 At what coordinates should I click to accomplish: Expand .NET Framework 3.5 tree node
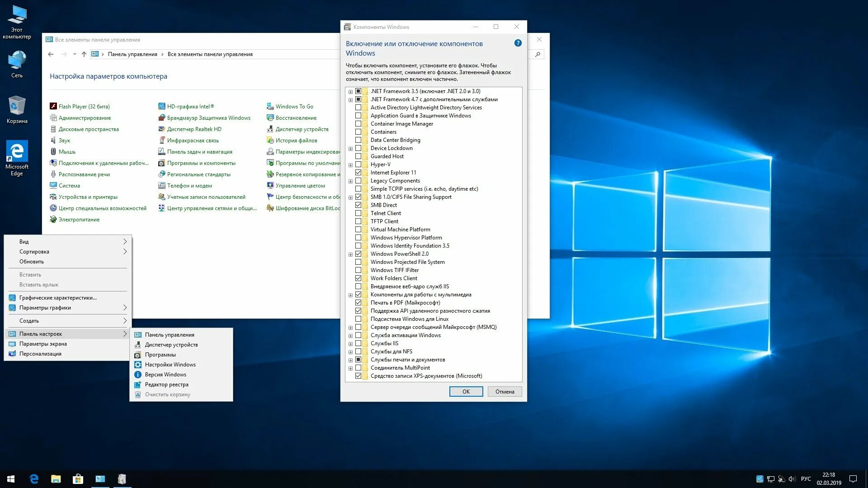pyautogui.click(x=350, y=91)
